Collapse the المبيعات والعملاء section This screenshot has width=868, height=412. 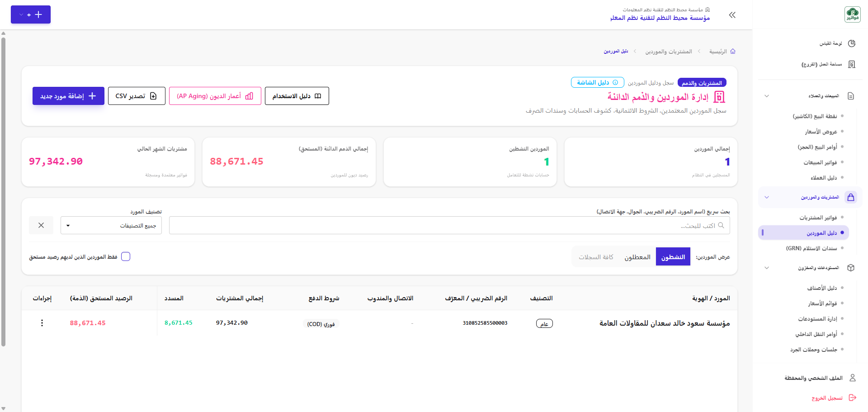point(767,96)
